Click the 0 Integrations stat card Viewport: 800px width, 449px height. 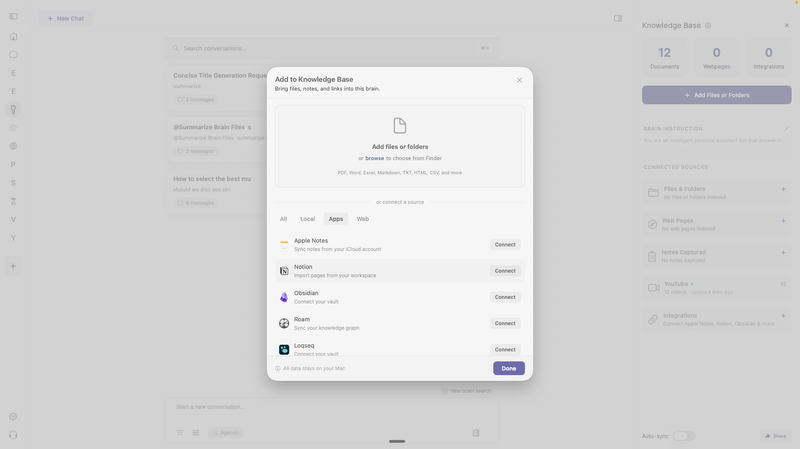pyautogui.click(x=768, y=57)
